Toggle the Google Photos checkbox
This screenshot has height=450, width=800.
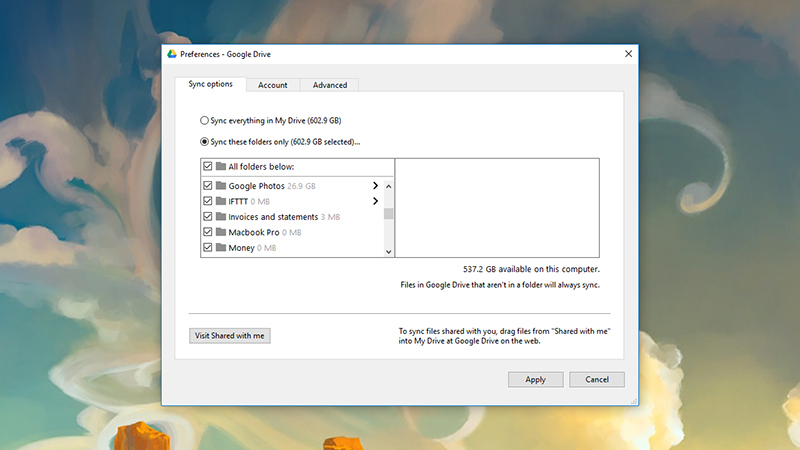(208, 185)
